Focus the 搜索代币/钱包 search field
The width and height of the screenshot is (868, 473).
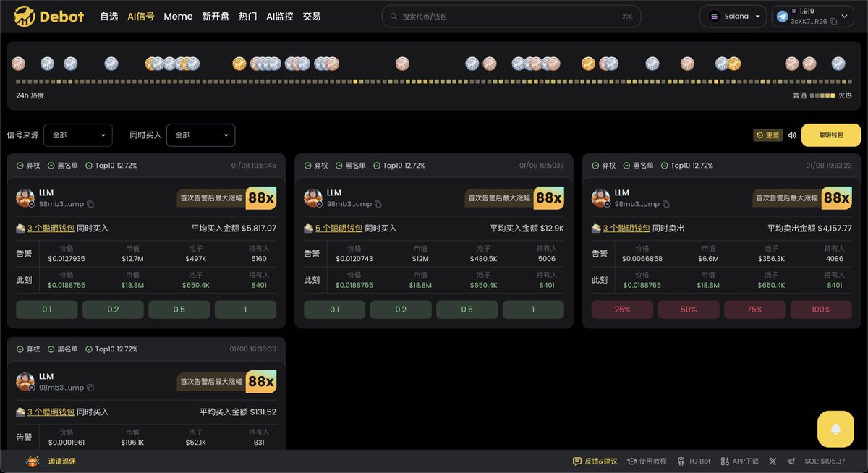click(511, 16)
